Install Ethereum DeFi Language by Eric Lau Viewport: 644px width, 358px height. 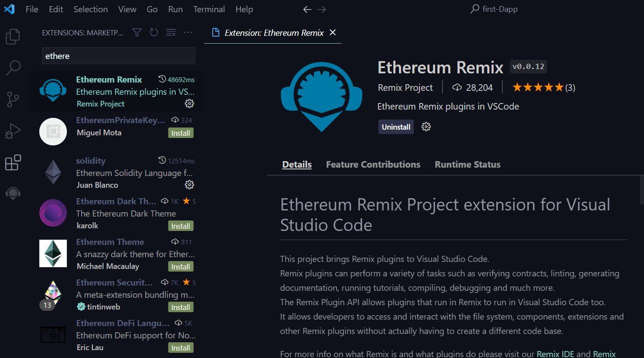click(180, 348)
